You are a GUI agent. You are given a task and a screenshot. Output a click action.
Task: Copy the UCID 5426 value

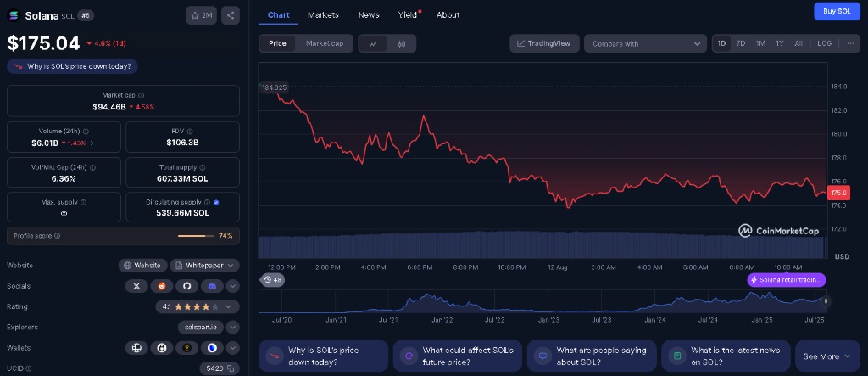(230, 368)
